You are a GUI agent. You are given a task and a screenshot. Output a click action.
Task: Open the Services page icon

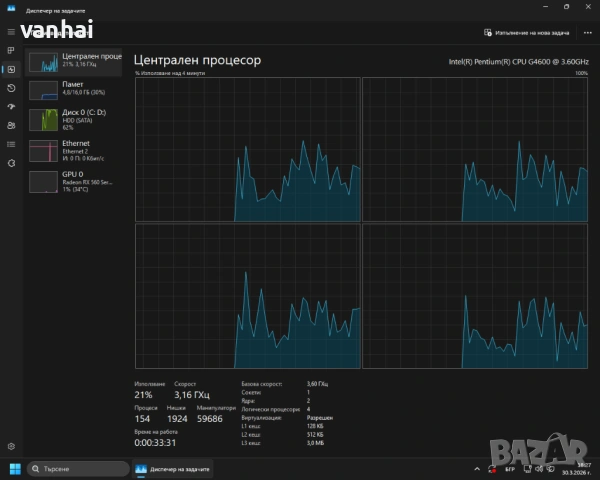point(11,164)
